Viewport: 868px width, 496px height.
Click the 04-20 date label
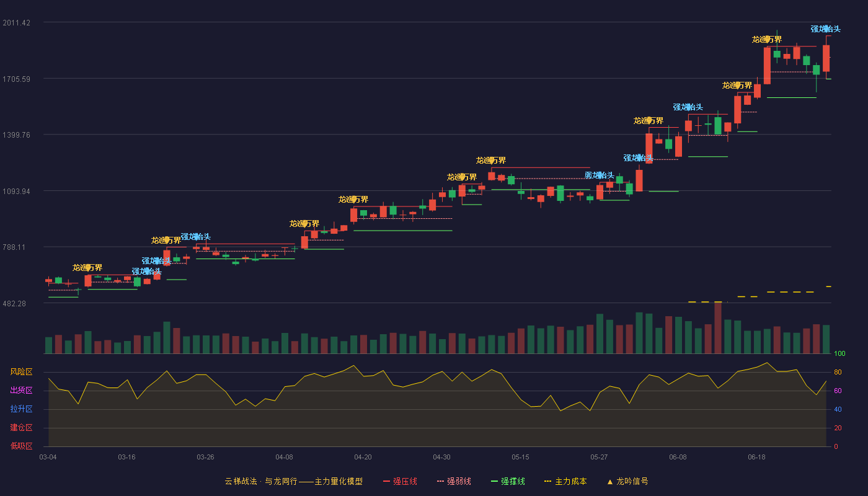363,457
